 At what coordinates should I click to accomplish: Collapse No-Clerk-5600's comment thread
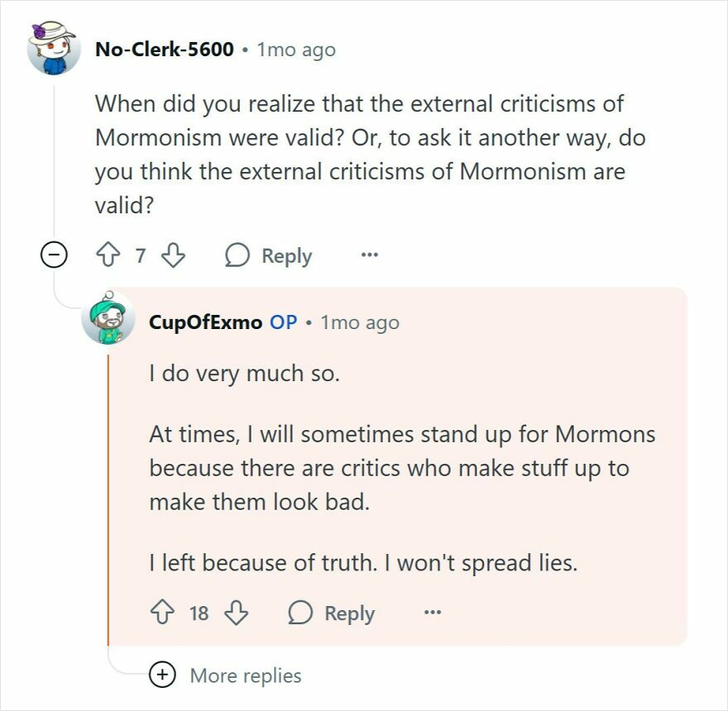pos(53,255)
